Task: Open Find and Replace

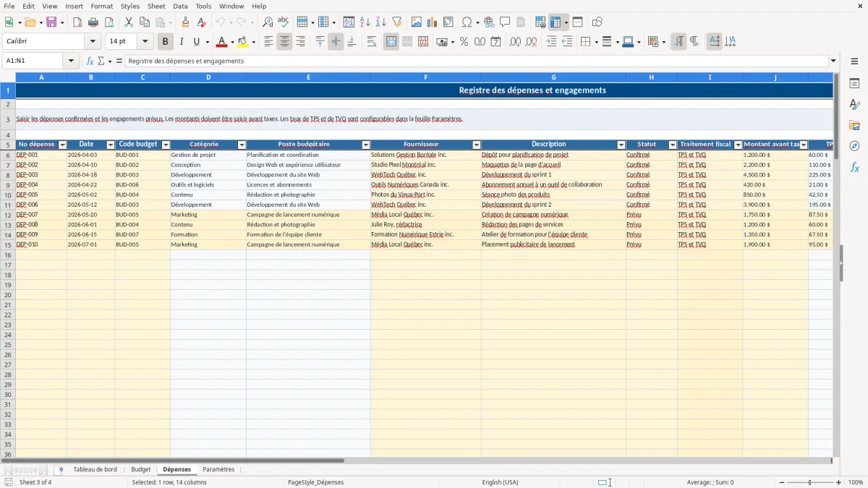Action: click(268, 22)
